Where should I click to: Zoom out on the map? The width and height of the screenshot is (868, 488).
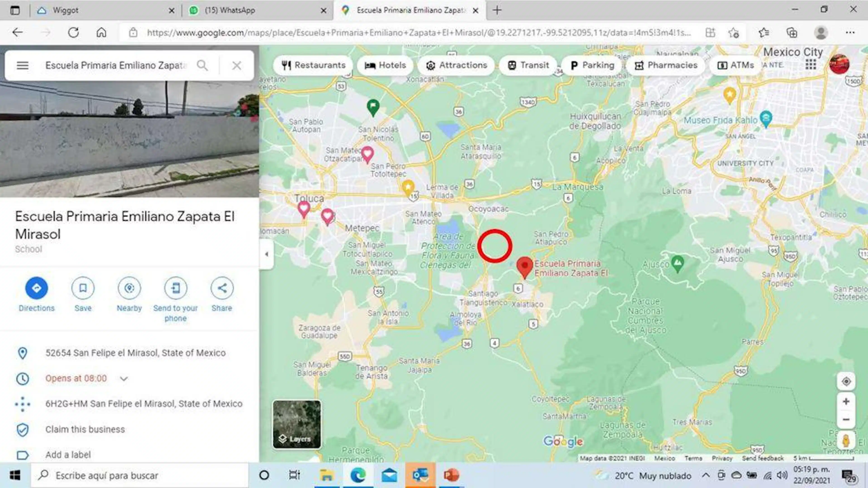pos(846,420)
